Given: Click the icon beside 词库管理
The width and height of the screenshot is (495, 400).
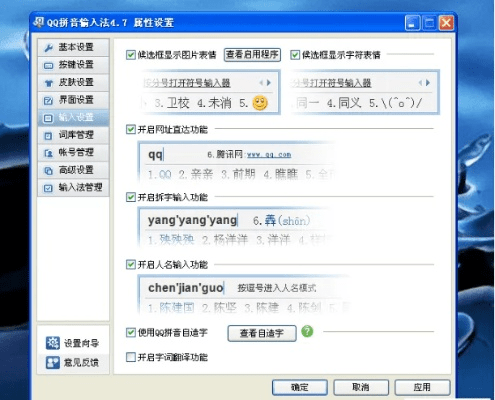Looking at the screenshot, I should 49,136.
